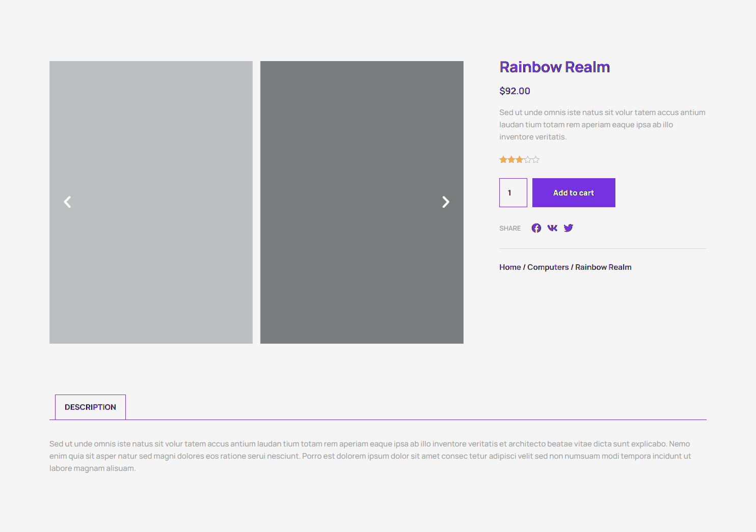Click Rainbow Realm in the breadcrumb

[x=603, y=267]
